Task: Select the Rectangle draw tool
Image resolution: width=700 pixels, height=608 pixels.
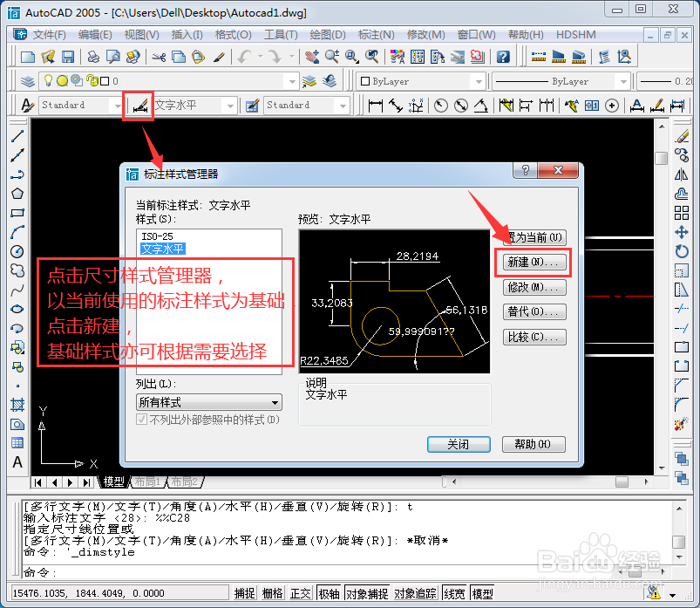Action: point(17,213)
